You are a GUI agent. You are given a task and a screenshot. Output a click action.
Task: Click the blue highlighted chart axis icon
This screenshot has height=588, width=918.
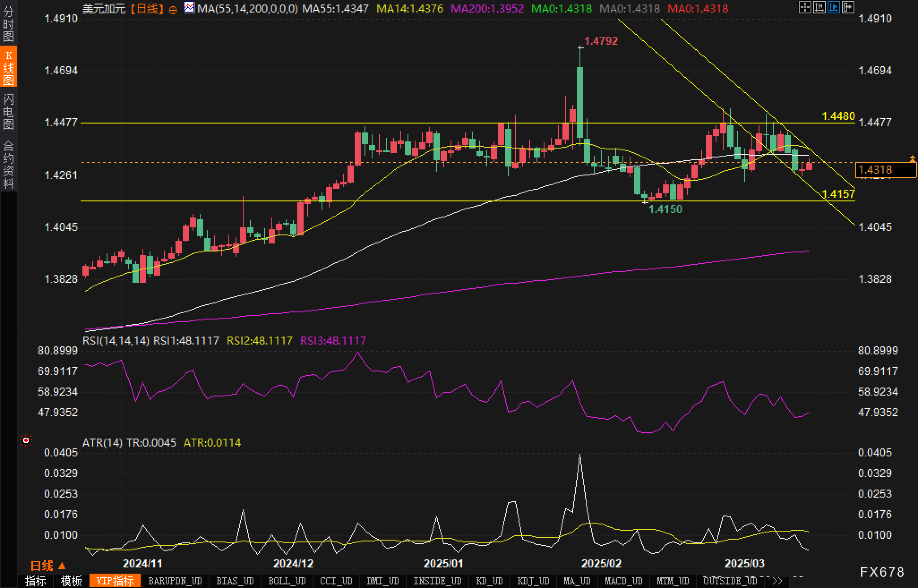tap(833, 7)
